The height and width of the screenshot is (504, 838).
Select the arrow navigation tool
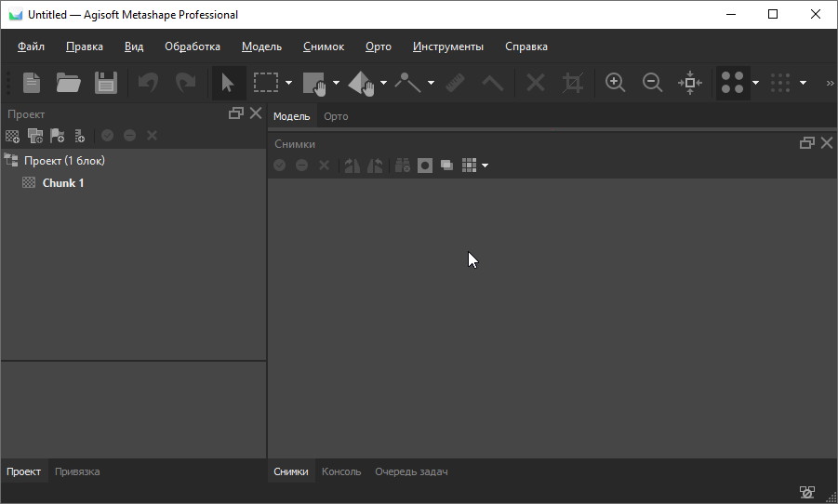[x=227, y=83]
